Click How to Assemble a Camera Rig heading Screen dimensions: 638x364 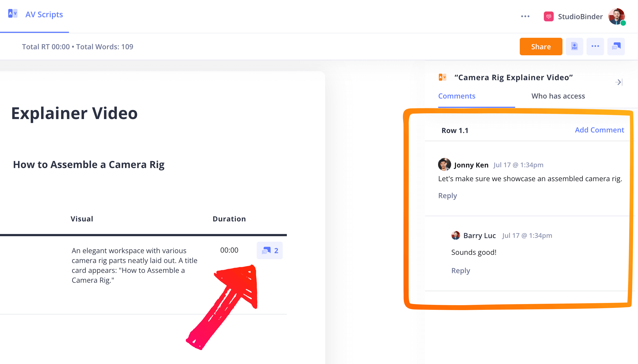[89, 165]
